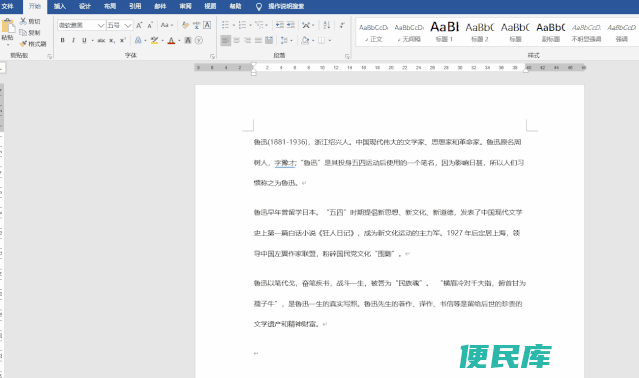Center align the text
This screenshot has height=378, width=639.
coord(236,40)
